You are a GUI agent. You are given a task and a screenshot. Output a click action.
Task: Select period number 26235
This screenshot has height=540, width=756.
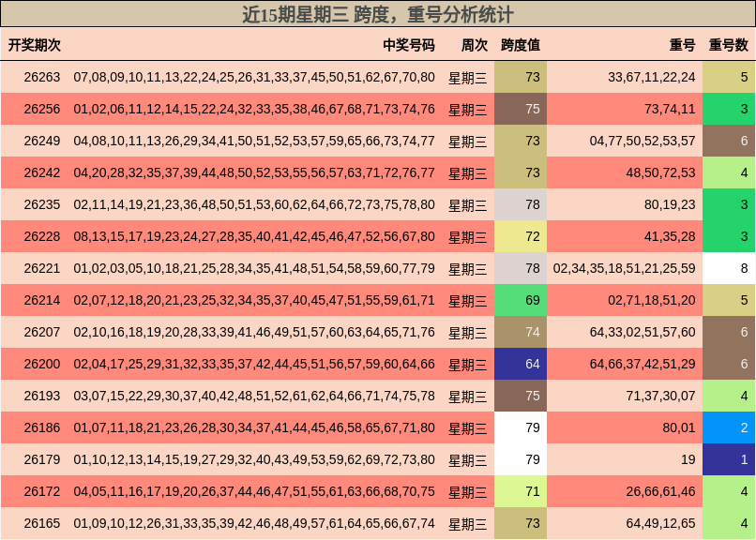42,204
